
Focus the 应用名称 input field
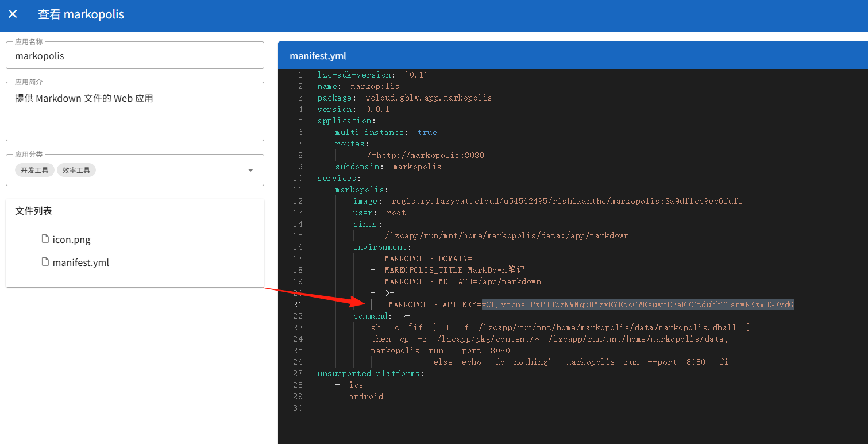[x=135, y=56]
